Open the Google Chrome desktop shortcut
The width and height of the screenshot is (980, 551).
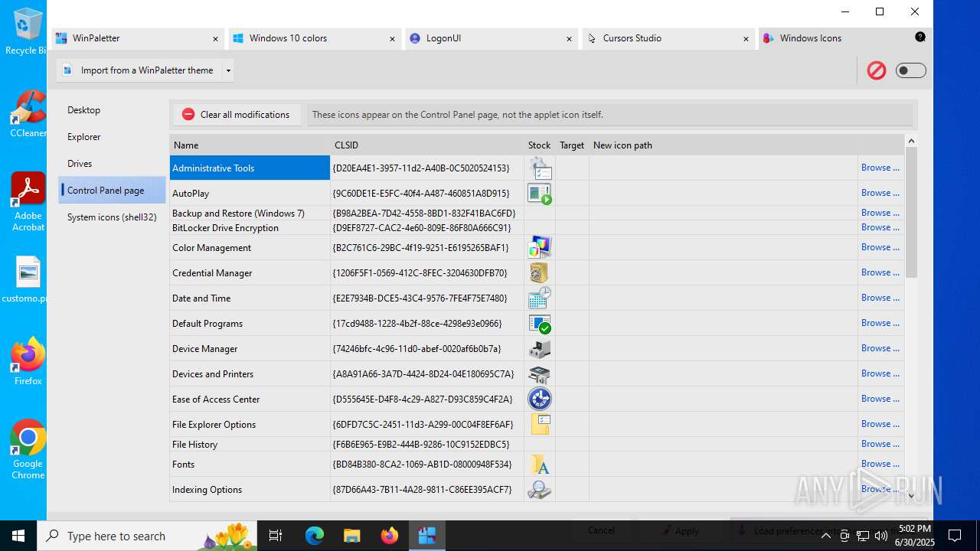pyautogui.click(x=28, y=450)
